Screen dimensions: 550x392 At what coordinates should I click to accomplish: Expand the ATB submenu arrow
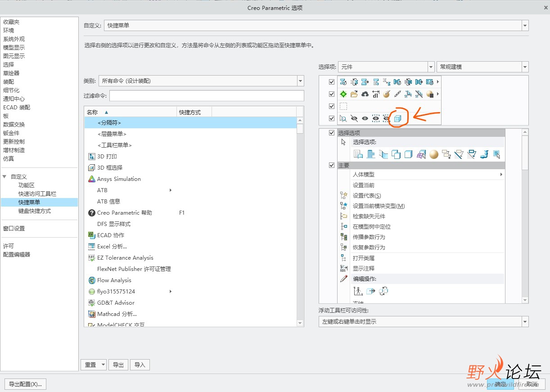171,190
